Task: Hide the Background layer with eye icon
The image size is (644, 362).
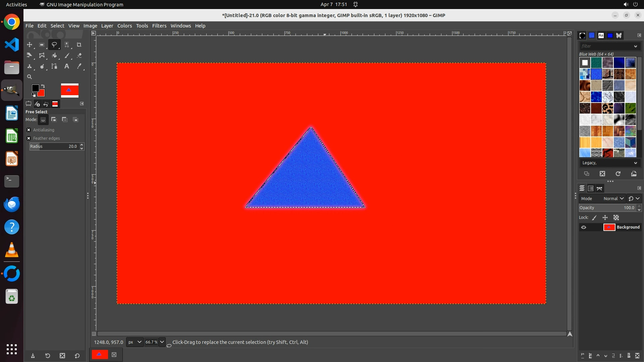Action: (x=584, y=227)
